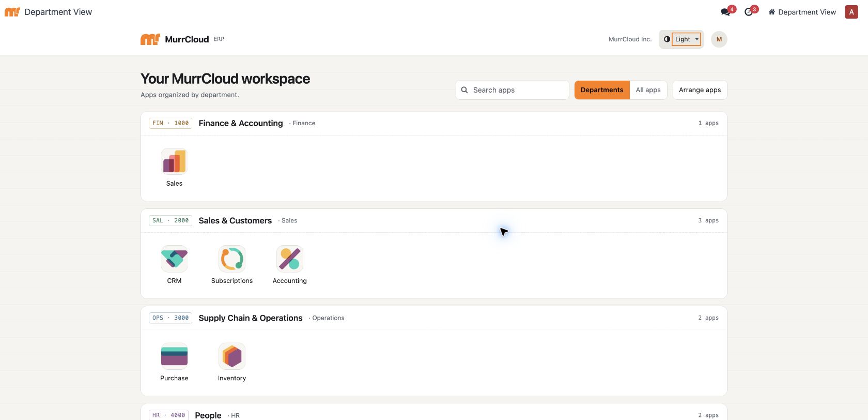
Task: Click Department View in the top-right menu
Action: coord(802,12)
